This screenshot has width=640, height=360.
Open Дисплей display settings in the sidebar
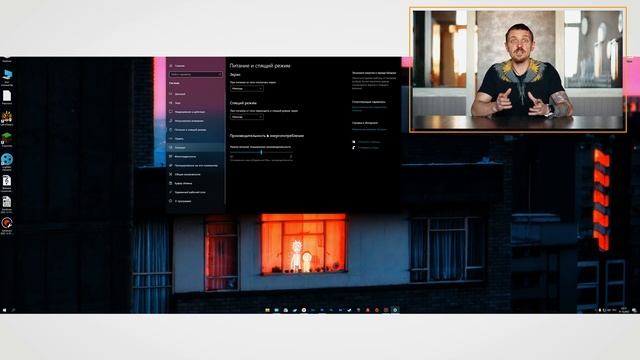tap(178, 94)
